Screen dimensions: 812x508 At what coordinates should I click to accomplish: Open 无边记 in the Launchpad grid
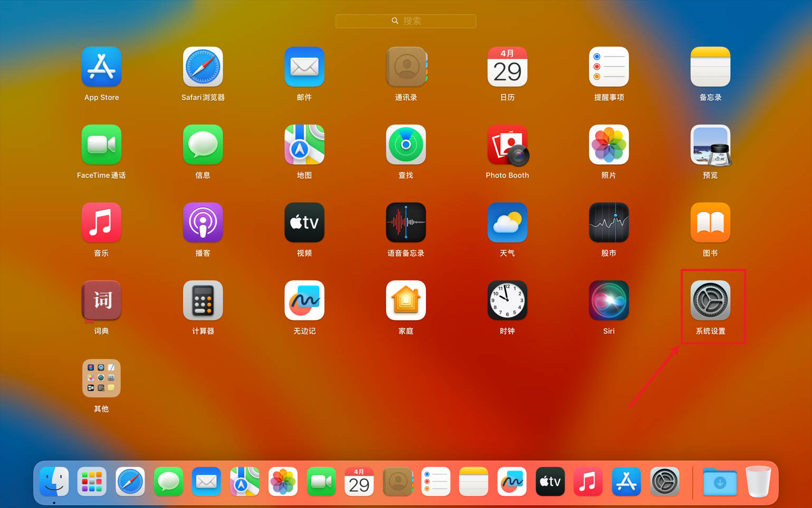304,300
